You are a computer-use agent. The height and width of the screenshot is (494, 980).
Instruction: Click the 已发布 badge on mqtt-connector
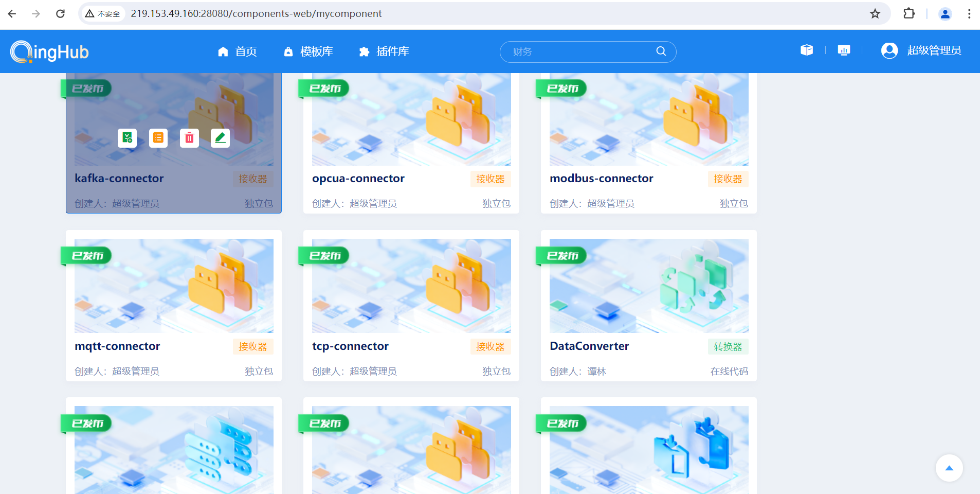pyautogui.click(x=86, y=256)
